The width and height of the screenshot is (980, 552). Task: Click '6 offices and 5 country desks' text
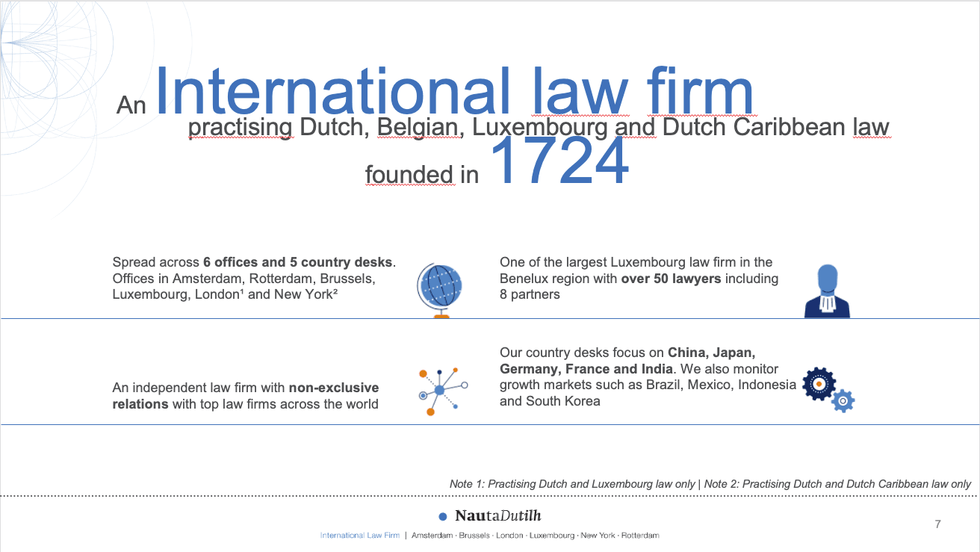pos(297,262)
